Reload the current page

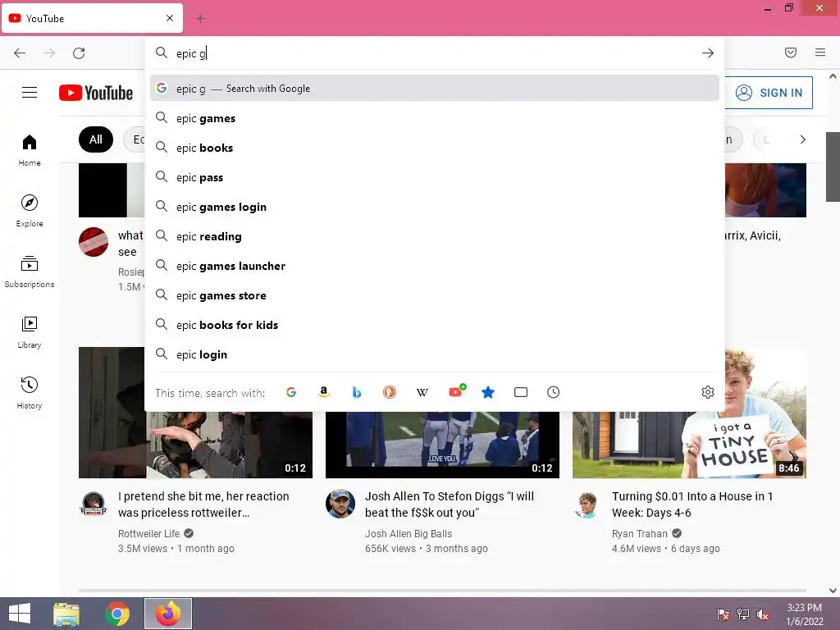coord(79,53)
